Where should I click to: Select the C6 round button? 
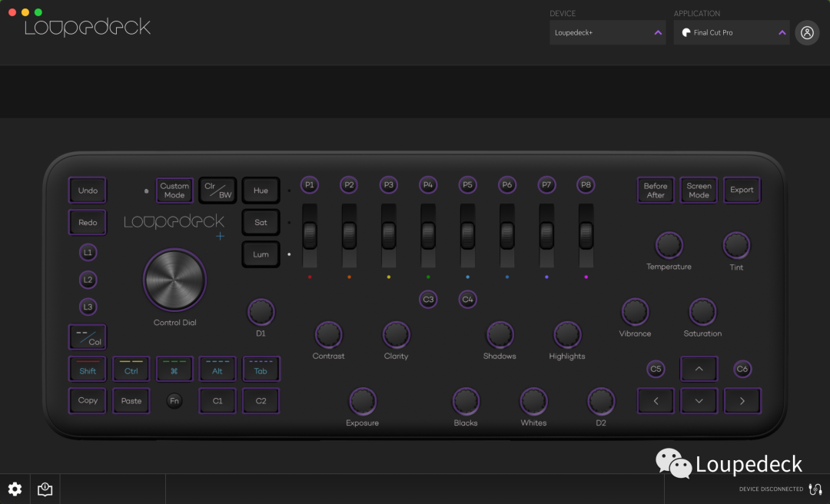coord(742,369)
